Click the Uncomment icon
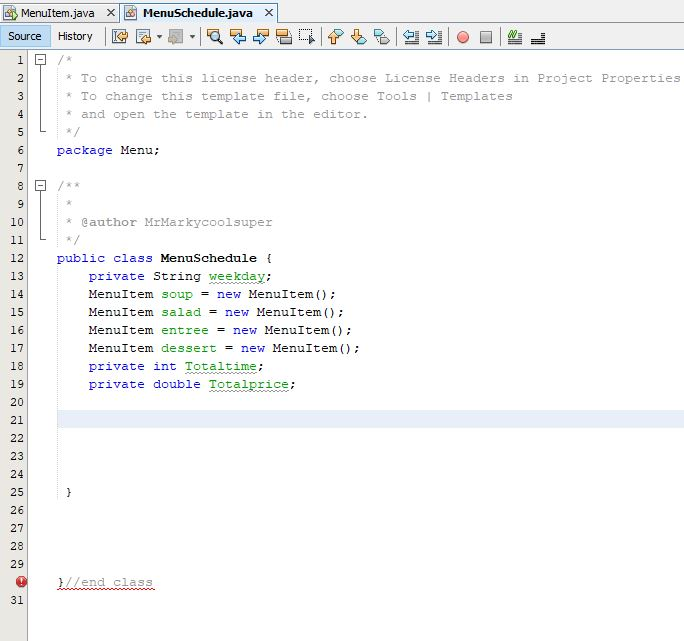The height and width of the screenshot is (641, 684). (x=538, y=38)
